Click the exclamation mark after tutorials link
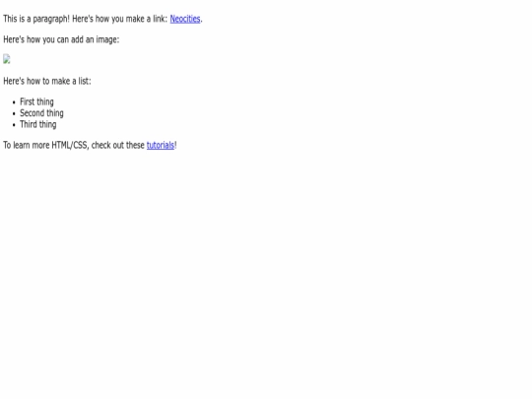This screenshot has height=399, width=532. click(175, 145)
